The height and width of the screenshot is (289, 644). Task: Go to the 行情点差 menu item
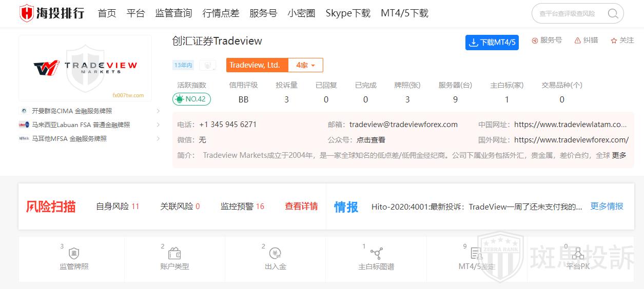pyautogui.click(x=221, y=13)
